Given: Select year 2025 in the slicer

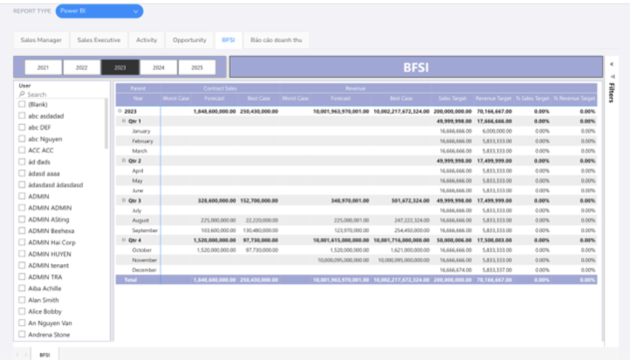Looking at the screenshot, I should click(x=197, y=67).
